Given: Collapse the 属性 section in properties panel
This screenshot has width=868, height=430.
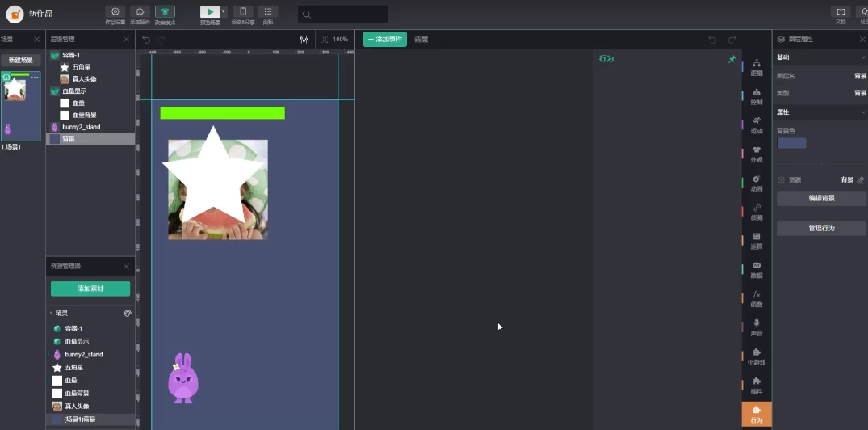Looking at the screenshot, I should [863, 112].
